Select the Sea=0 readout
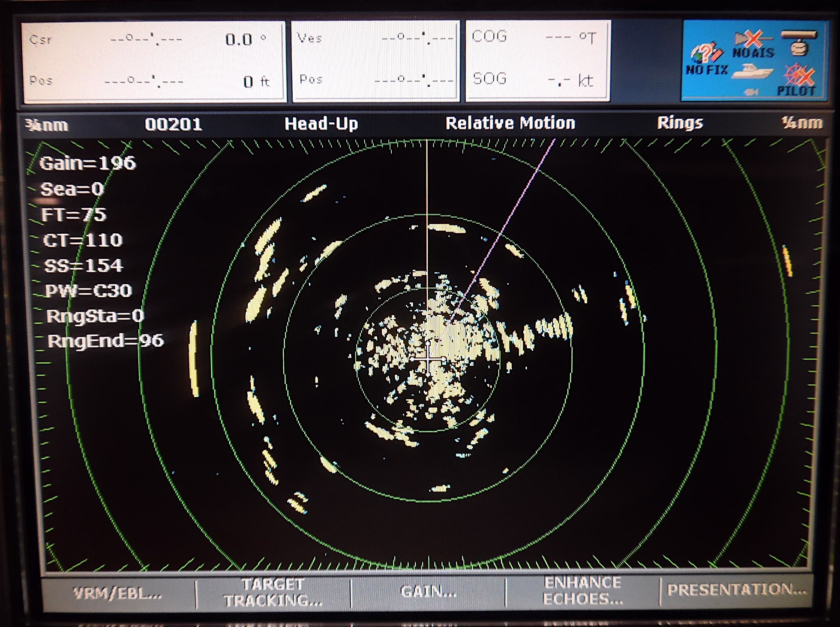840x627 pixels. 72,189
